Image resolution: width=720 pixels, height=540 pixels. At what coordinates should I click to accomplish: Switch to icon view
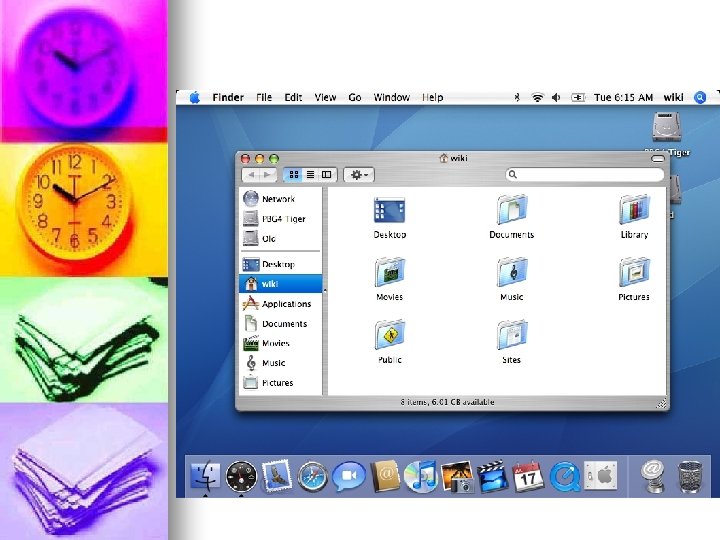tap(294, 174)
